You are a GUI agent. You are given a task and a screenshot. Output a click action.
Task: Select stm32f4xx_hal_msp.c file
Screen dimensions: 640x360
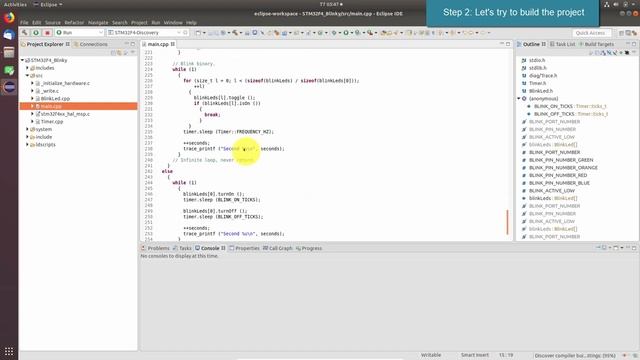pos(65,114)
